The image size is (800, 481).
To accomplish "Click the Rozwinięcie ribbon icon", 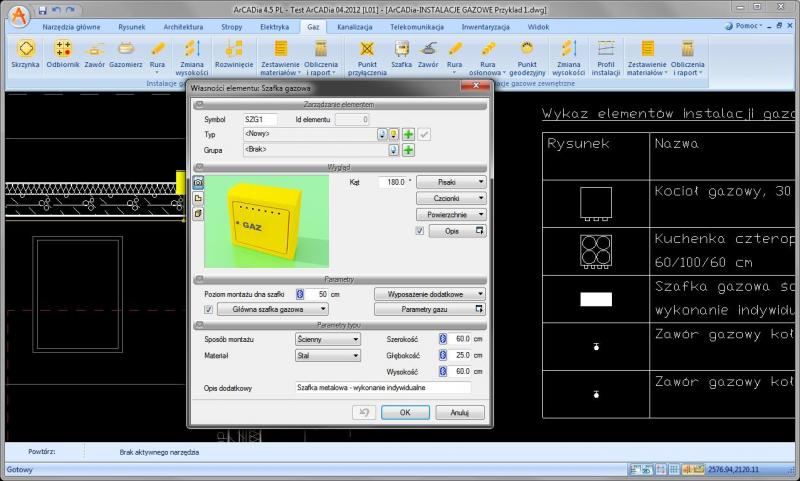I will tap(233, 53).
